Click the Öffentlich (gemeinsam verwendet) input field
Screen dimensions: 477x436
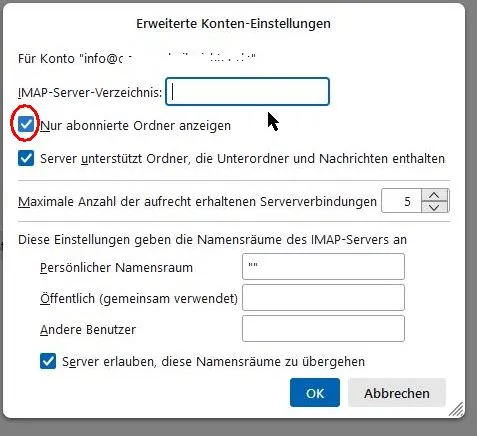323,298
